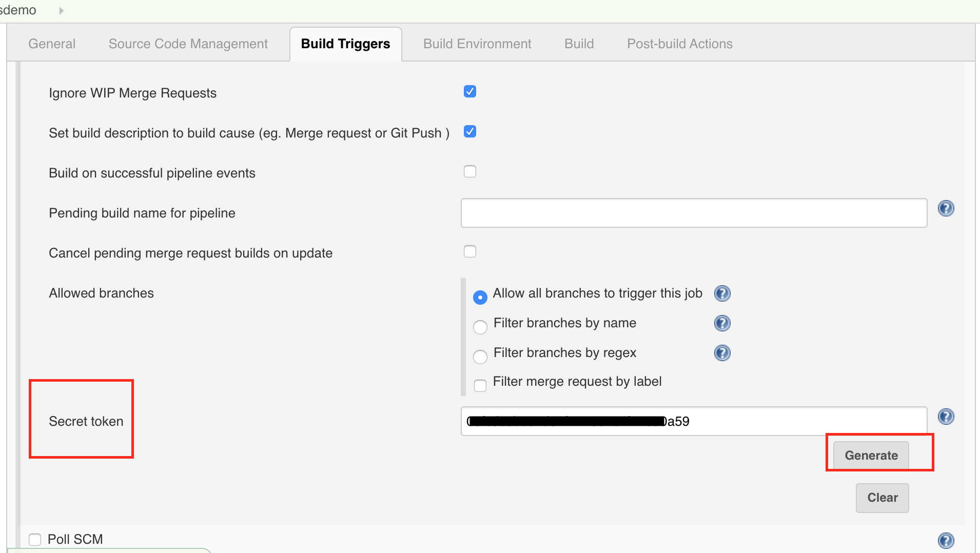
Task: Disable Set build description to build cause
Action: point(469,132)
